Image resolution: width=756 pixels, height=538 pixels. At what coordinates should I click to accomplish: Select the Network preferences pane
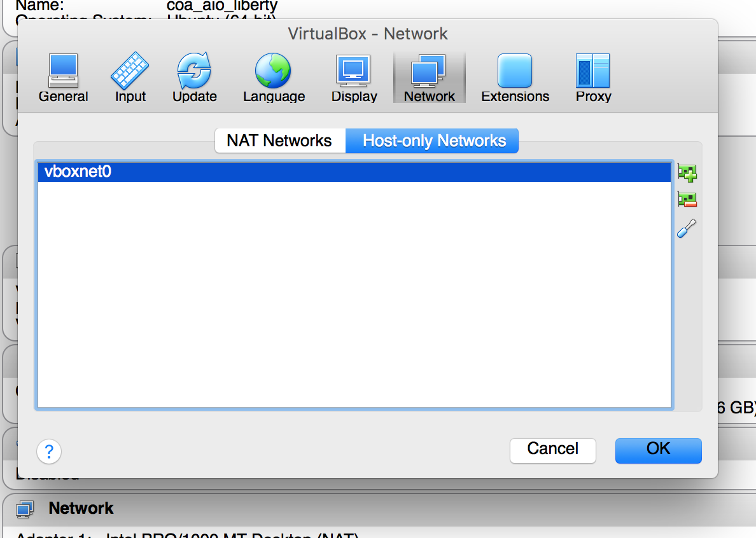429,78
